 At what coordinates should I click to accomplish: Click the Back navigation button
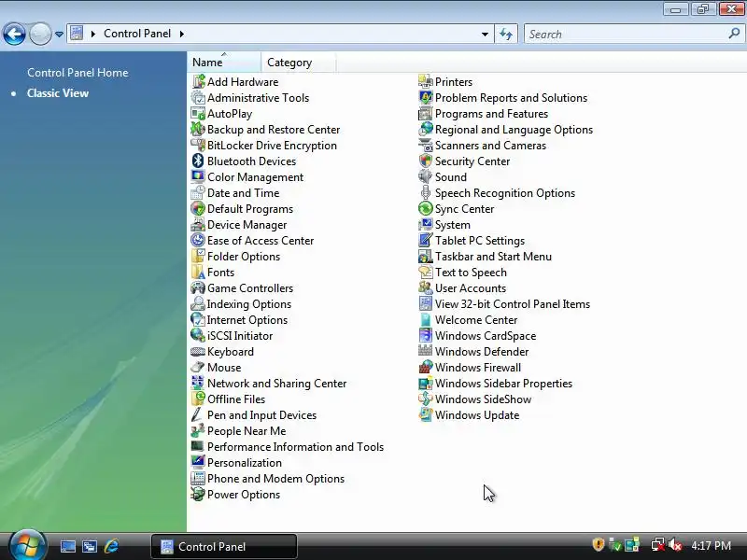(14, 34)
